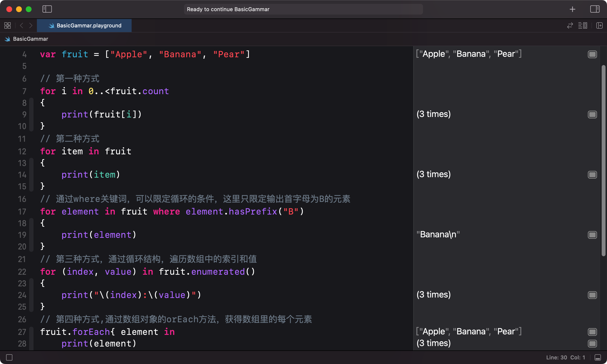Show result for forEach array on line 27
Viewport: 607px width, 364px height.
pos(592,332)
